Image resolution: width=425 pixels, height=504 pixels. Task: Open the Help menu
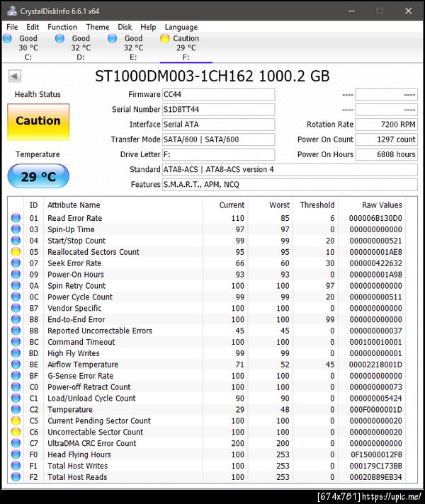[148, 27]
